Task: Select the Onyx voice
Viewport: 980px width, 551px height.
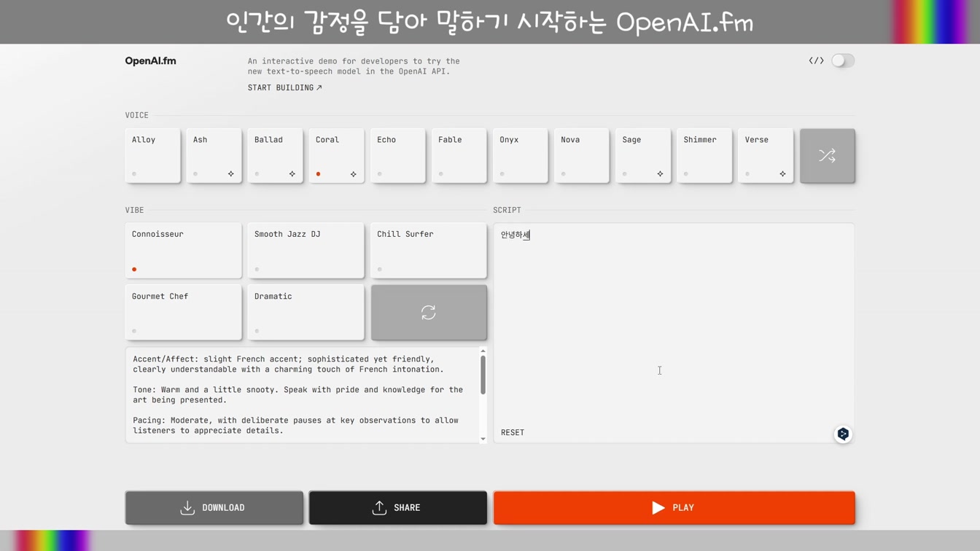Action: pyautogui.click(x=520, y=156)
